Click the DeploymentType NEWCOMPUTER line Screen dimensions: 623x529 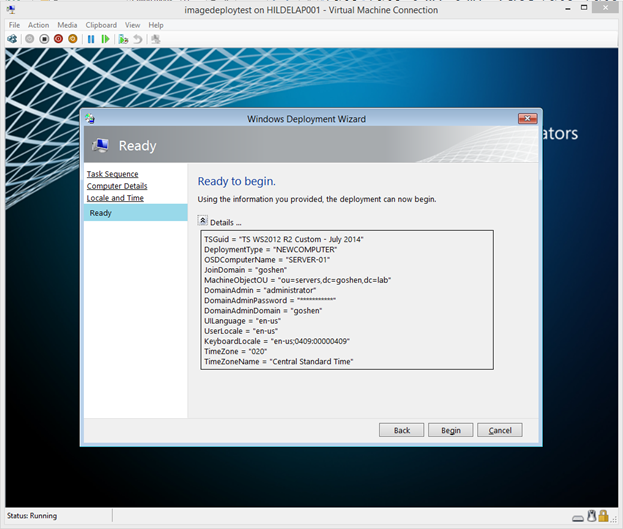[271, 250]
